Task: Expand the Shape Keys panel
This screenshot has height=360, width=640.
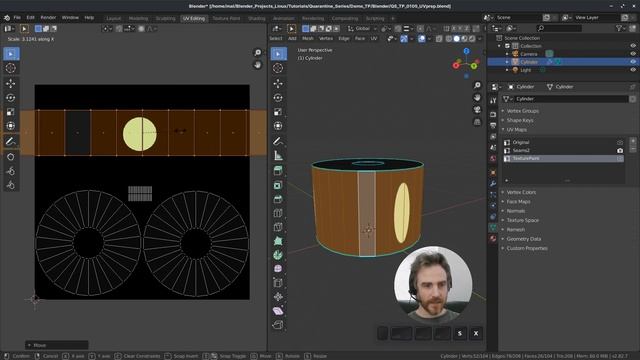Action: (520, 120)
